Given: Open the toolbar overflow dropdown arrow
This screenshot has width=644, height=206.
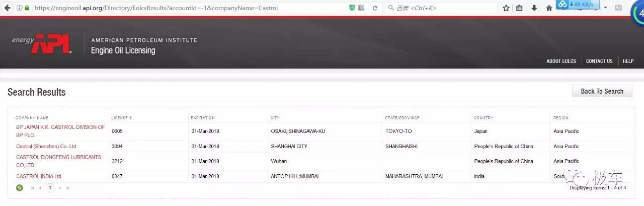Looking at the screenshot, I should pyautogui.click(x=605, y=8).
